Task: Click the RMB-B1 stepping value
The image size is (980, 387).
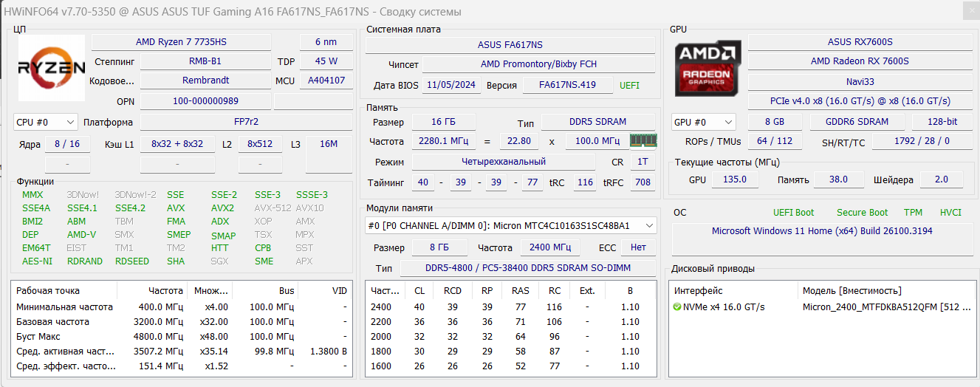Action: [x=205, y=61]
